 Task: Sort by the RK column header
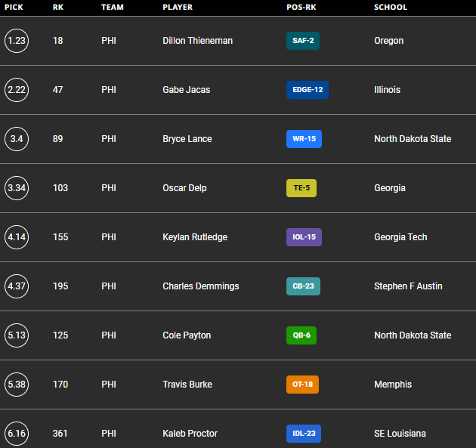pyautogui.click(x=58, y=8)
